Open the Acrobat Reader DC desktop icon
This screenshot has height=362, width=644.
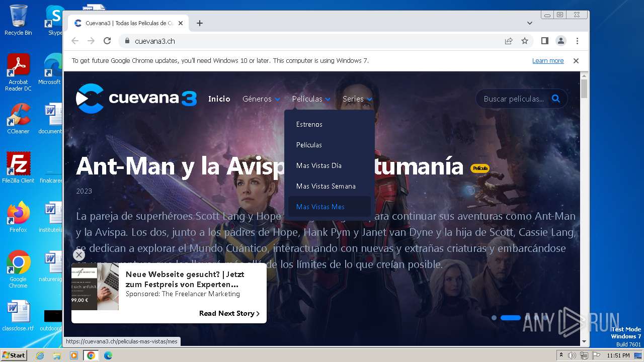[18, 73]
